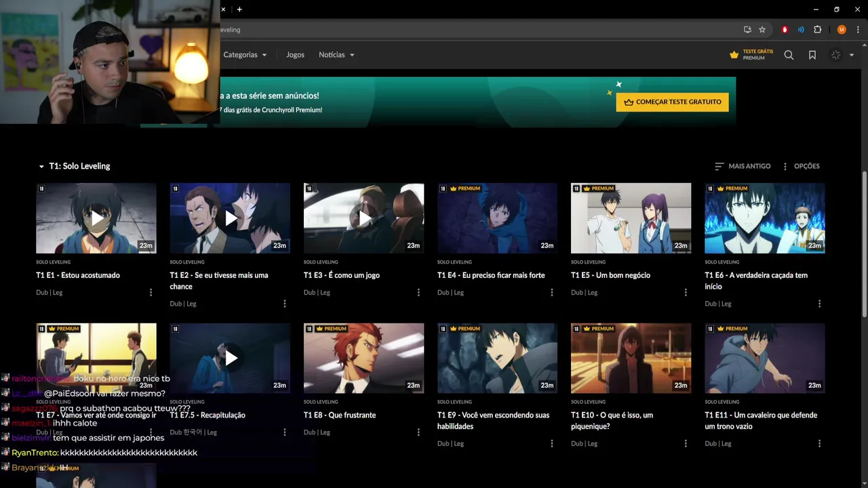The width and height of the screenshot is (868, 488).
Task: Close the current browser tab
Action: click(223, 9)
